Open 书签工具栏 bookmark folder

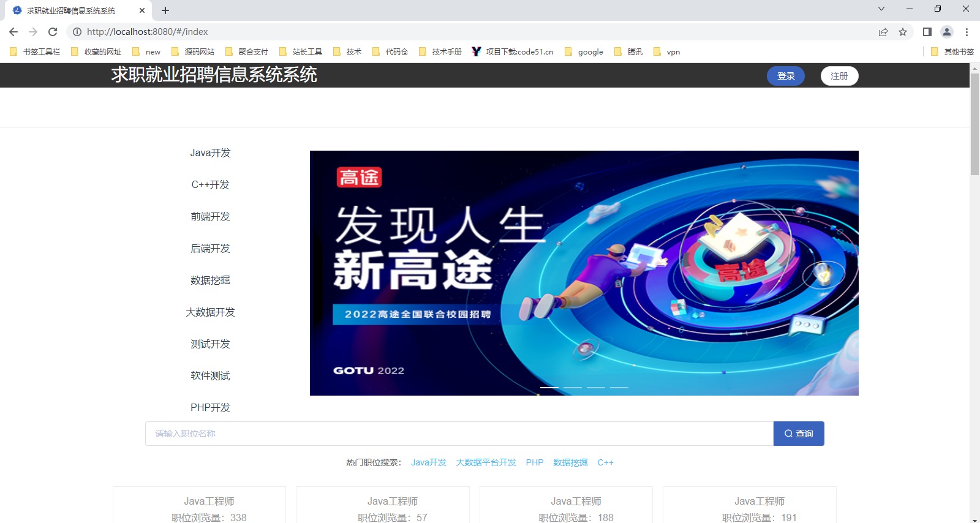point(35,52)
